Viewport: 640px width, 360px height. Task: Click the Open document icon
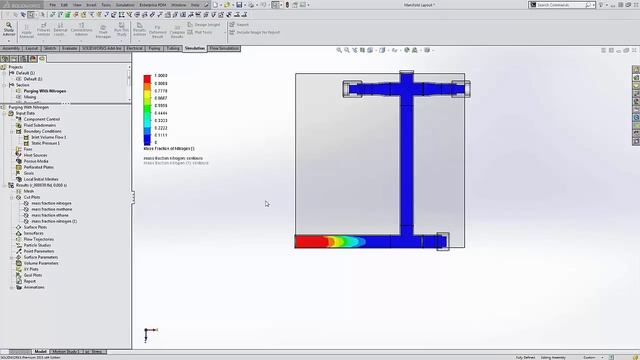click(227, 5)
